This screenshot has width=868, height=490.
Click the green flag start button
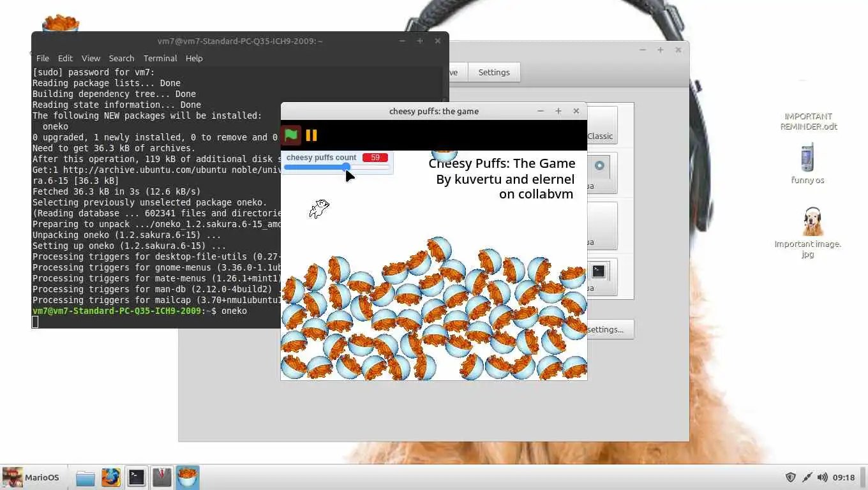point(291,135)
